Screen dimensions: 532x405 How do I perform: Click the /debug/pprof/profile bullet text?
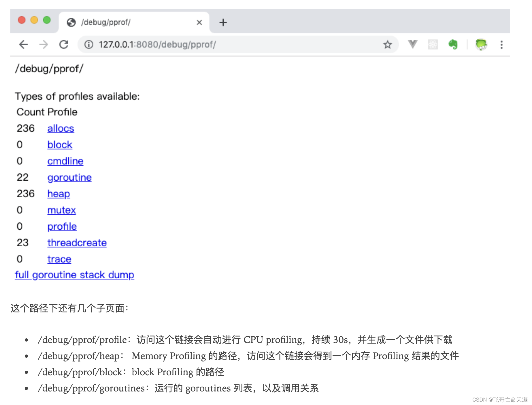[x=245, y=340]
